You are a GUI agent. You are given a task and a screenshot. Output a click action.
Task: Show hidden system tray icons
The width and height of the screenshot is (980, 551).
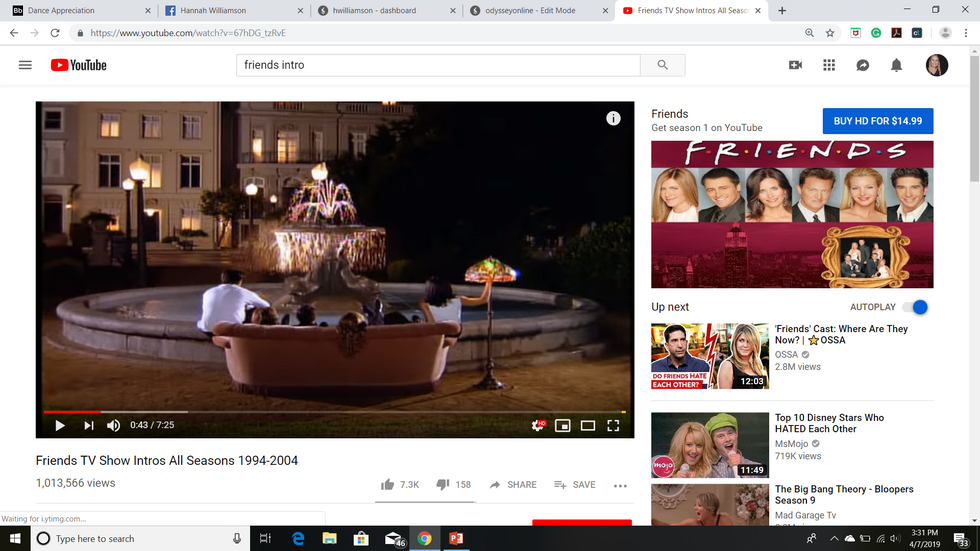pos(834,539)
